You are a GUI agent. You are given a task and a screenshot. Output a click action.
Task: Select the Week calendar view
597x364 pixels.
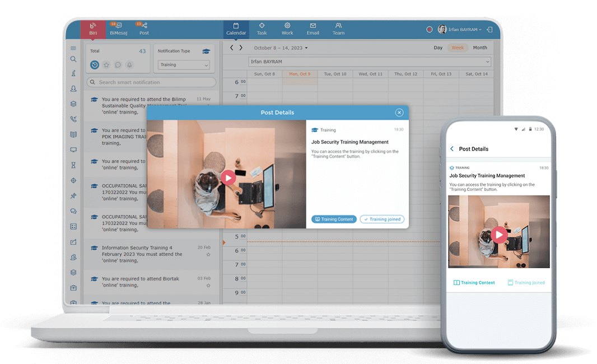point(457,48)
